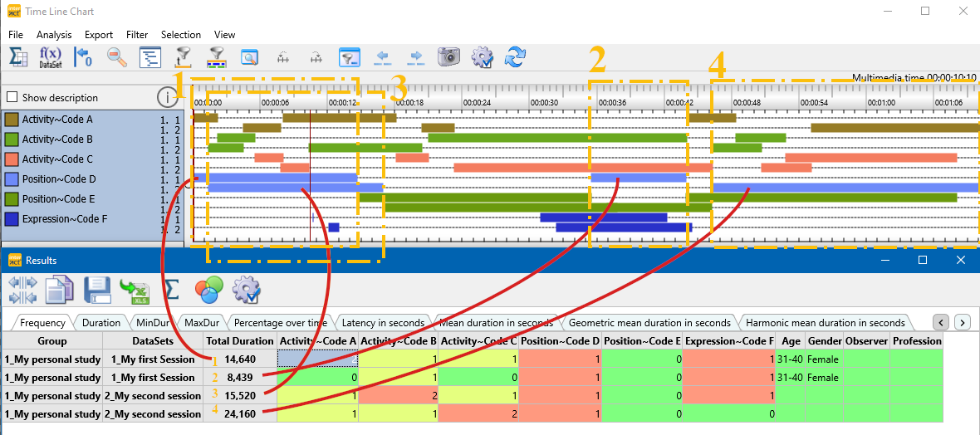Click the colored circles icon in Results

[x=207, y=290]
